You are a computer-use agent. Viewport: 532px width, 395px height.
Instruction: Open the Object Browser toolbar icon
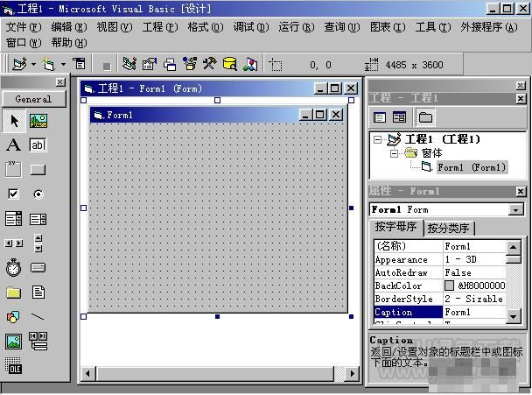click(190, 64)
